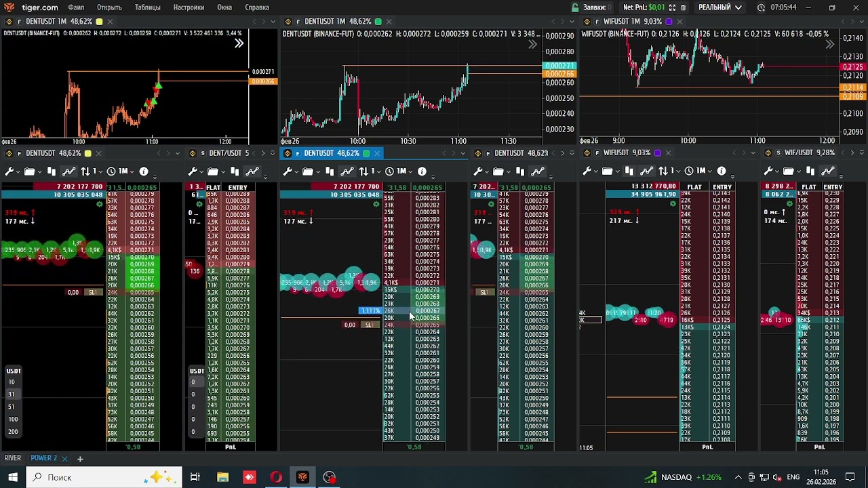Toggle cluster bars view in yellow DENTUSDT order book
This screenshot has height=488, width=868.
[51, 171]
